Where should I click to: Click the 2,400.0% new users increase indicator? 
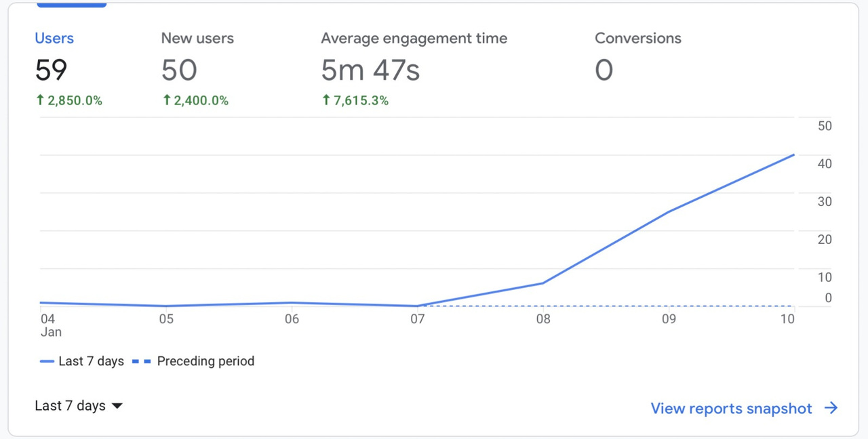(195, 101)
